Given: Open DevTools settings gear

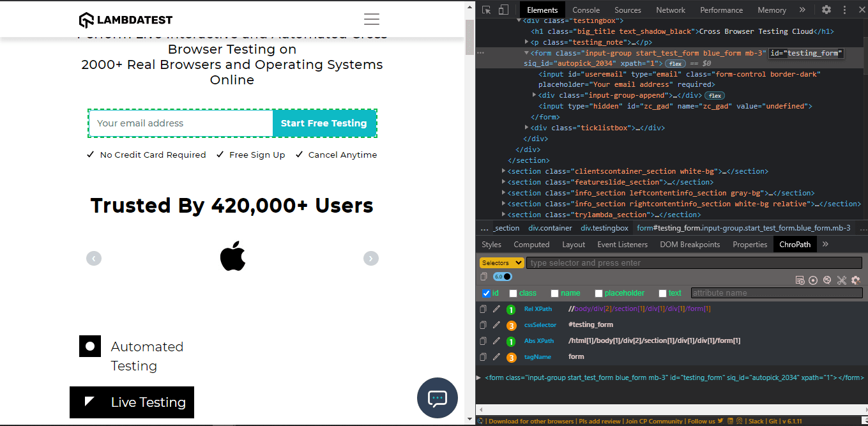Looking at the screenshot, I should pos(826,10).
